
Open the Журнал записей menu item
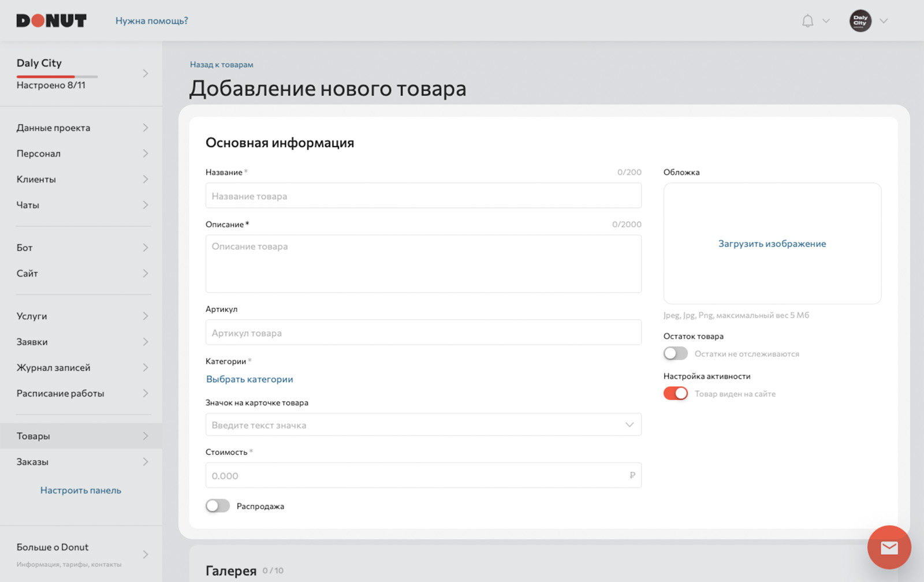point(81,367)
